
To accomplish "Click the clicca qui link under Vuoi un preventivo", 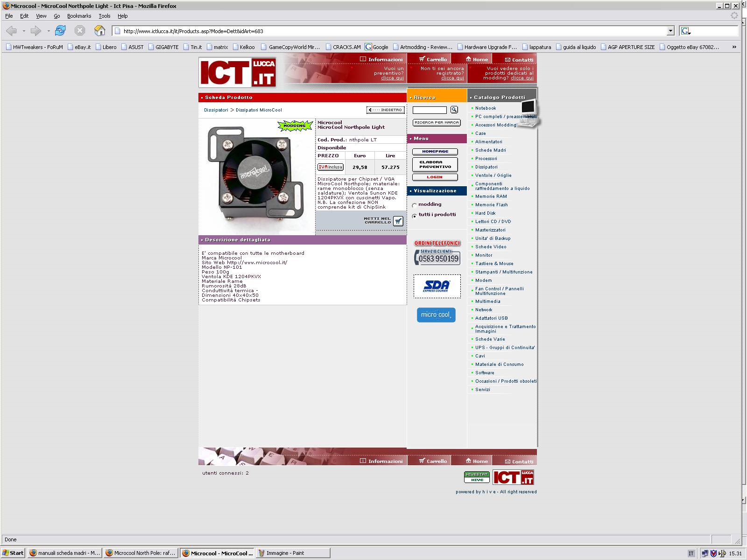I will (x=392, y=78).
